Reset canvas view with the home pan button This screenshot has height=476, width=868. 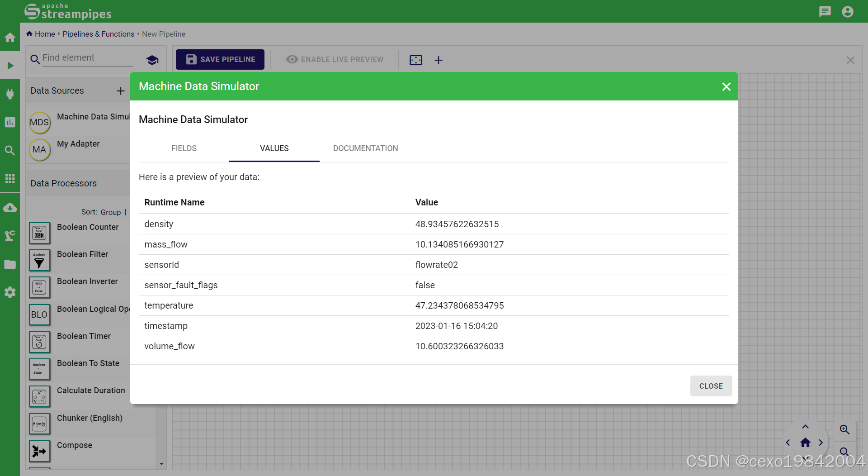click(805, 443)
